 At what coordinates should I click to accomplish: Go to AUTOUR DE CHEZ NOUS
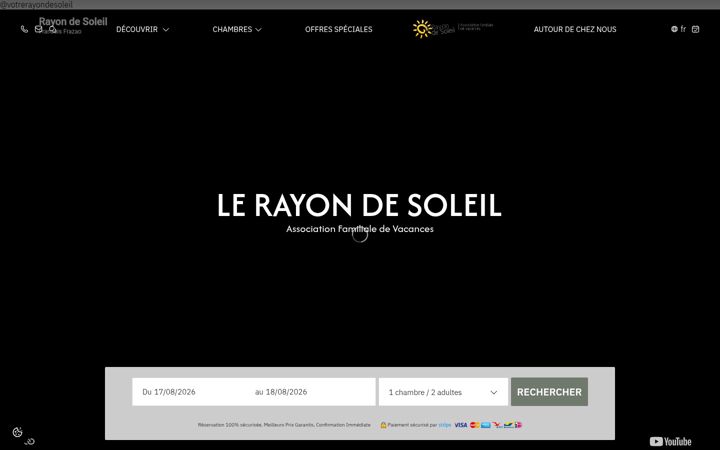click(575, 29)
